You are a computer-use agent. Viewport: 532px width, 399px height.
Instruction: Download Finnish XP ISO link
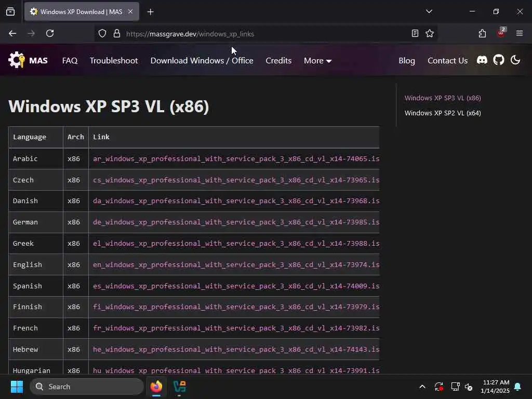(236, 307)
